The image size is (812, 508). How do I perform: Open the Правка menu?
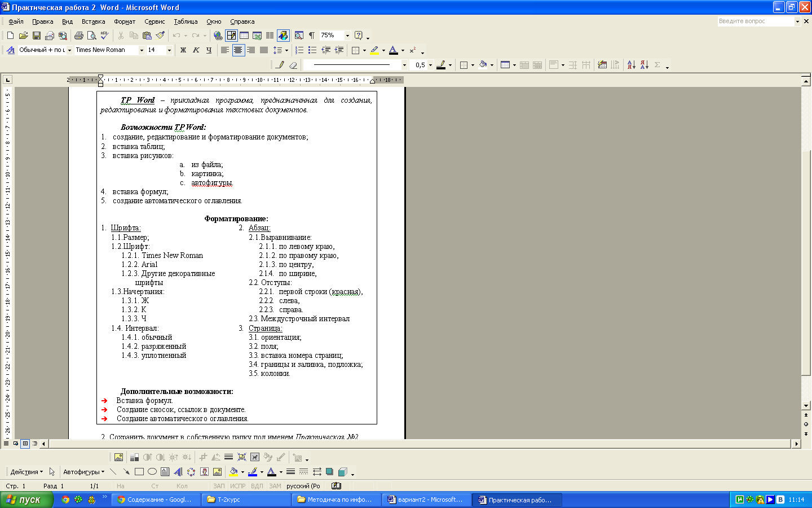coord(42,21)
